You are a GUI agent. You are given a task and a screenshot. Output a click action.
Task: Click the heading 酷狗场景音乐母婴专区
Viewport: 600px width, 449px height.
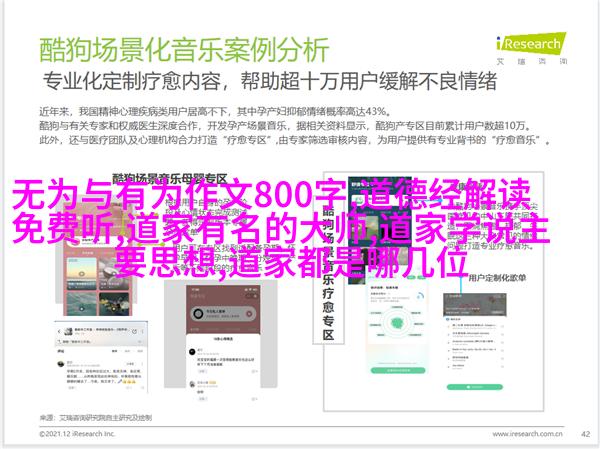coord(170,179)
